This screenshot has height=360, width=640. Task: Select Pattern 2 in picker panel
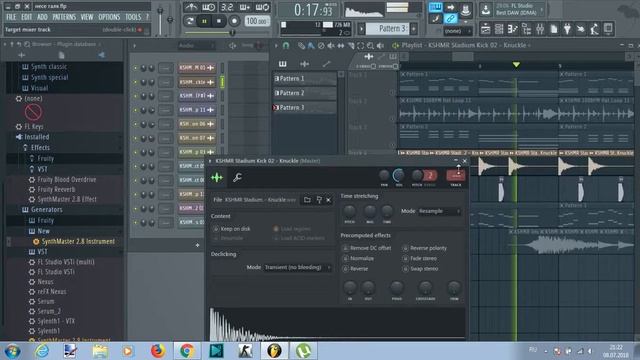[304, 93]
